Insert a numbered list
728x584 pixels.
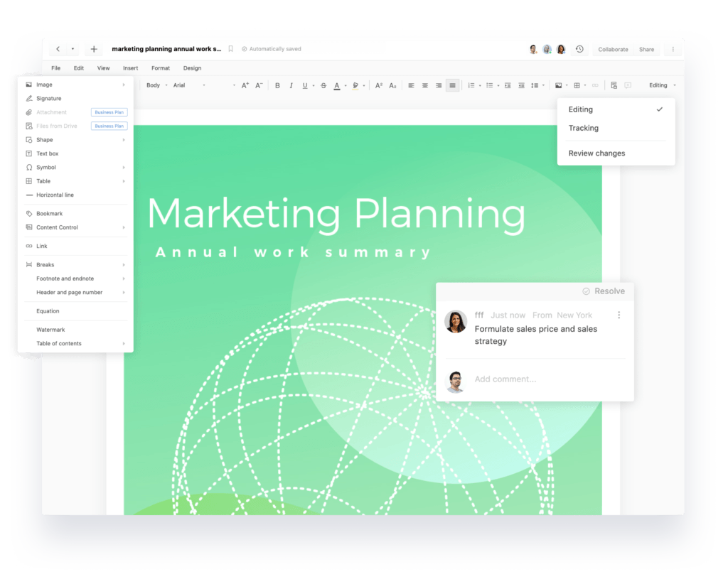[x=471, y=85]
